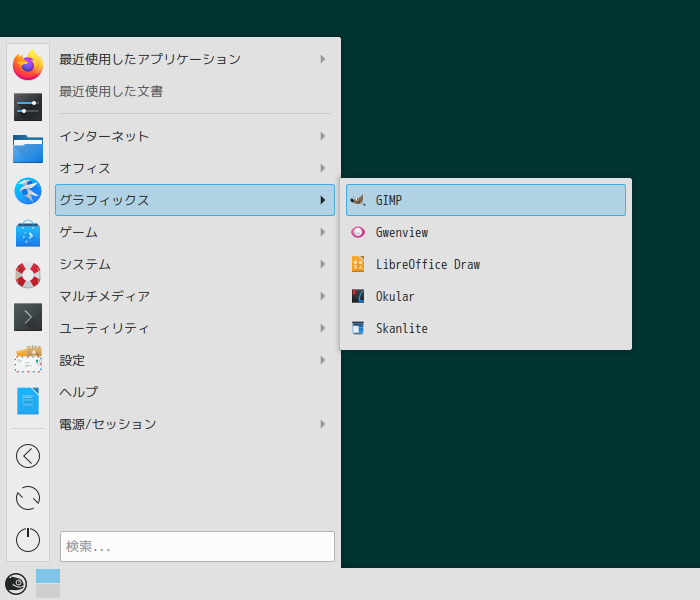Focus the 検索... search field

pos(197,546)
